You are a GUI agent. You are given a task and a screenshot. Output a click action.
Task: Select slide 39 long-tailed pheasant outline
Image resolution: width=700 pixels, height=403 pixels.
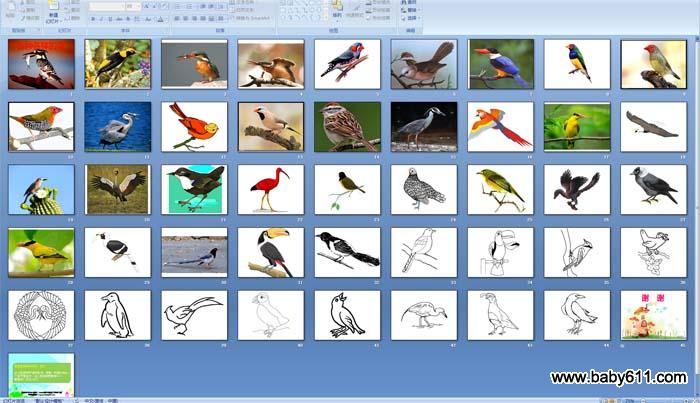click(194, 316)
